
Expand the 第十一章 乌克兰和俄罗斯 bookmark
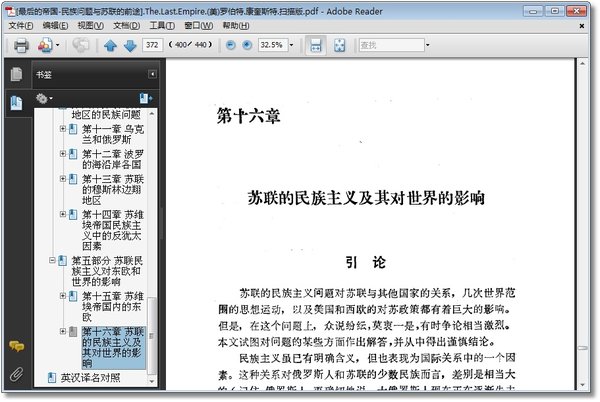click(63, 129)
